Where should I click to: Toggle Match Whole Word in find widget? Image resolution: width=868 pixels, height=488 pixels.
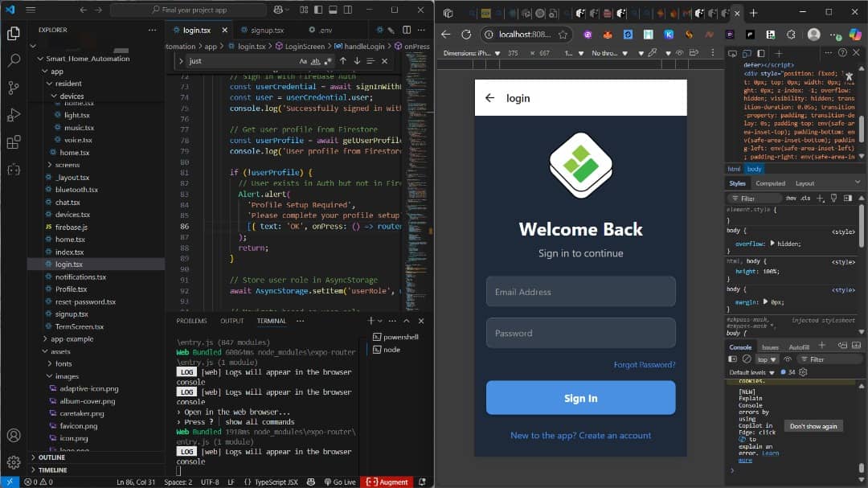[x=316, y=61]
